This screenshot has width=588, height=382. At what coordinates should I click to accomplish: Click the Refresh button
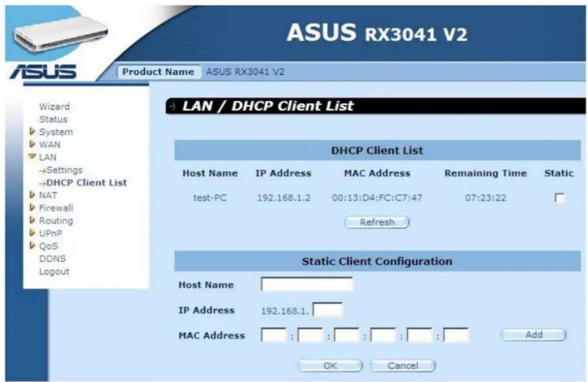pos(377,222)
